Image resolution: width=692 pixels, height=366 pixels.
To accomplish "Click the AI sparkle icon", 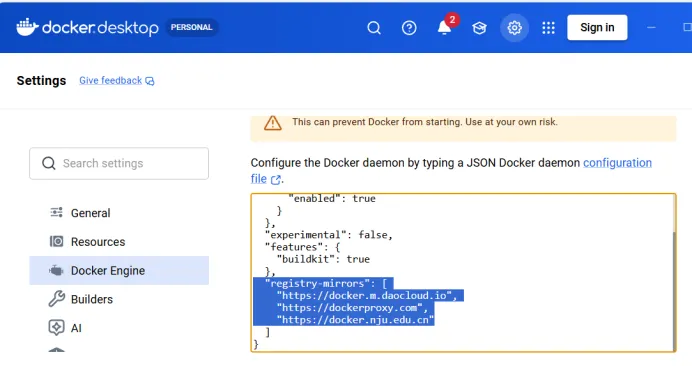I will click(x=56, y=328).
